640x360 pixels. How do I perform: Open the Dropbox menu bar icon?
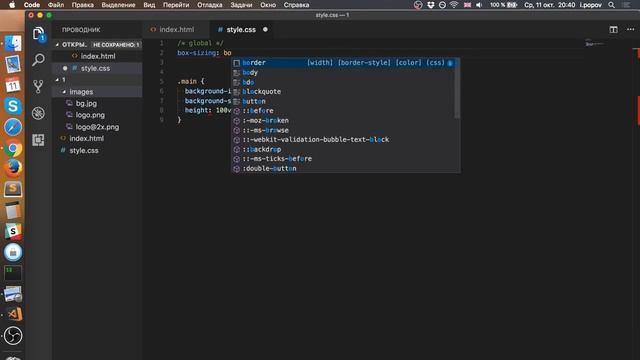click(x=431, y=5)
